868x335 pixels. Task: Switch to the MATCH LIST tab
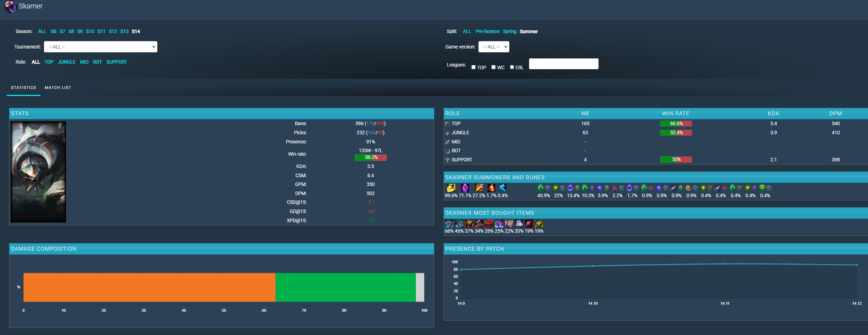point(58,88)
